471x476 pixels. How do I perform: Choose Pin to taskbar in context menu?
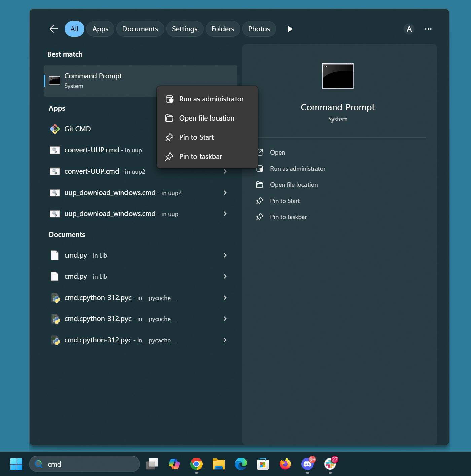(201, 157)
